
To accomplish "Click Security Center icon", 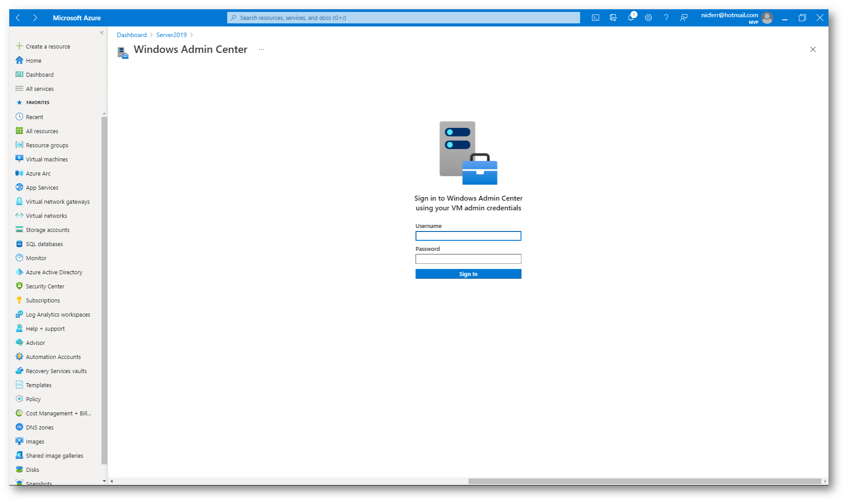I will click(19, 286).
